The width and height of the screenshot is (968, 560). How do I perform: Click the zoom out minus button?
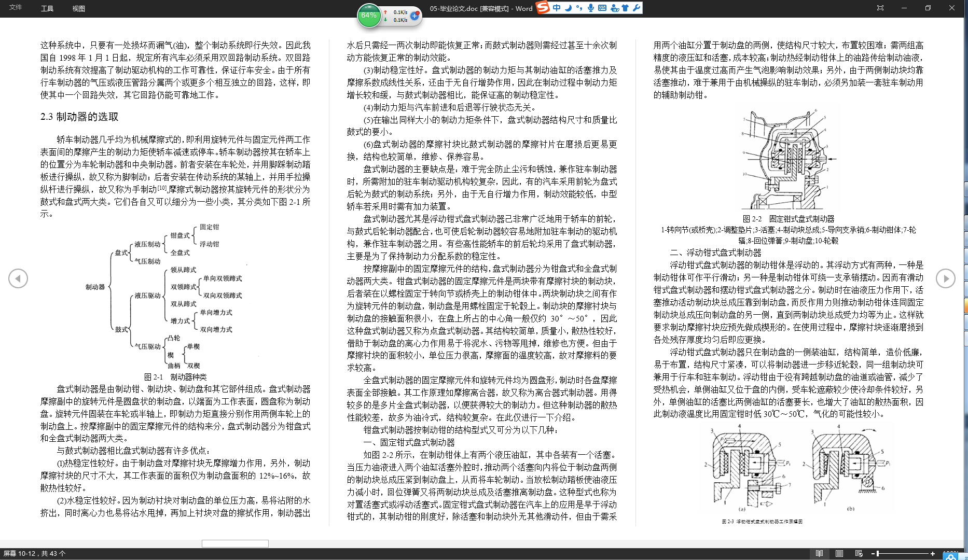[873, 554]
